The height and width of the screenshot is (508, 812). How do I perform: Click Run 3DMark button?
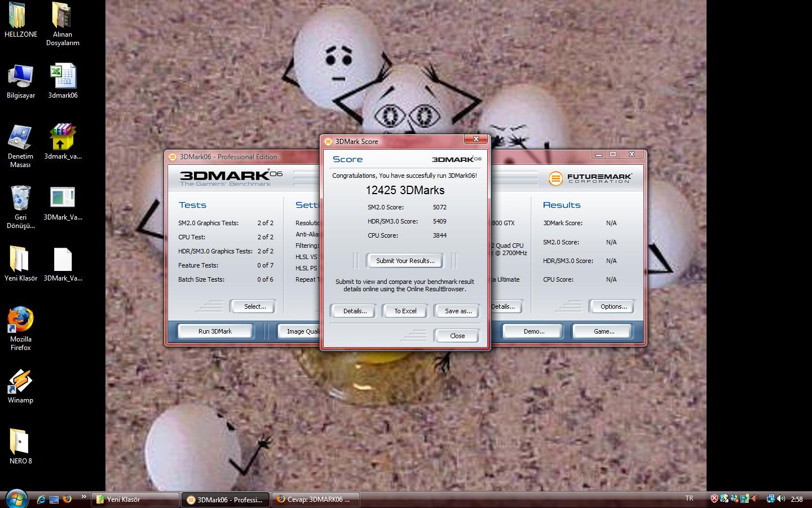pyautogui.click(x=215, y=331)
